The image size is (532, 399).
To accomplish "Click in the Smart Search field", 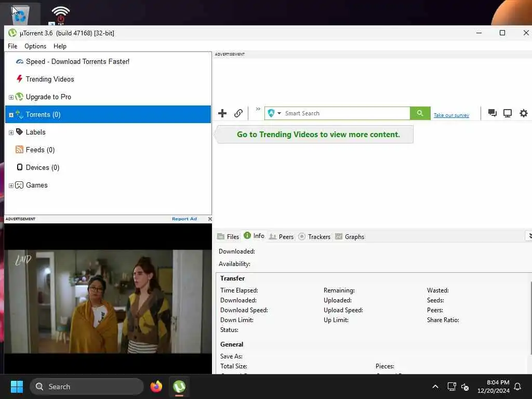I will (346, 113).
